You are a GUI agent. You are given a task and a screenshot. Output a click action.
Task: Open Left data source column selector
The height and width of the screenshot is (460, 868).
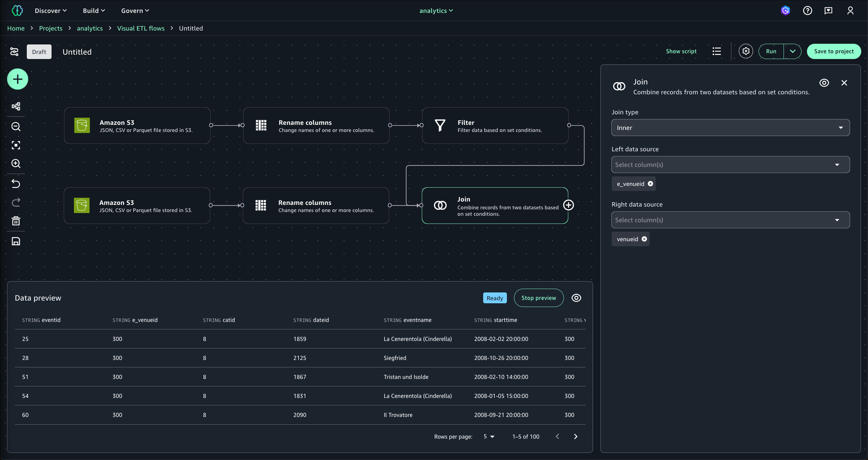point(730,165)
